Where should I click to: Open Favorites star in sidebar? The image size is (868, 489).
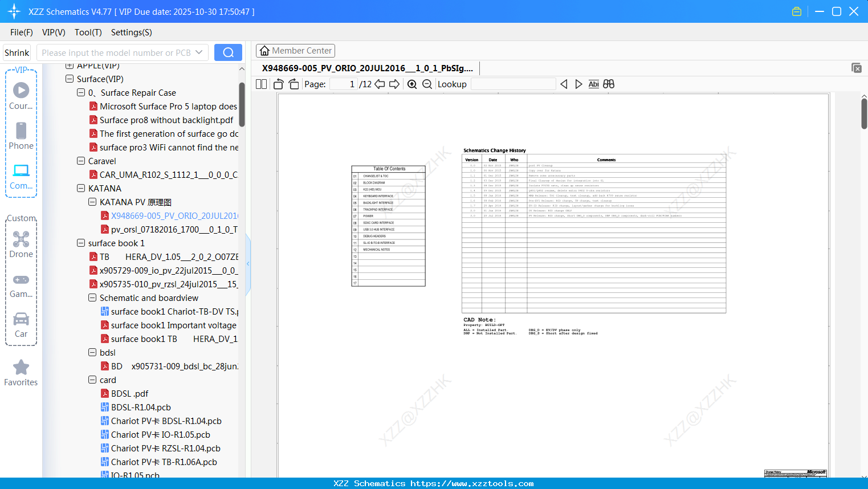pos(21,373)
